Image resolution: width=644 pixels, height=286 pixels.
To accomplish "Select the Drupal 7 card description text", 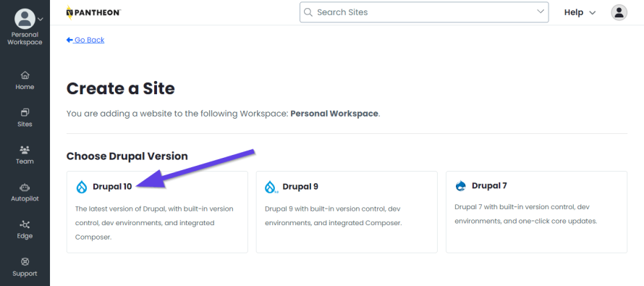I will 526,214.
